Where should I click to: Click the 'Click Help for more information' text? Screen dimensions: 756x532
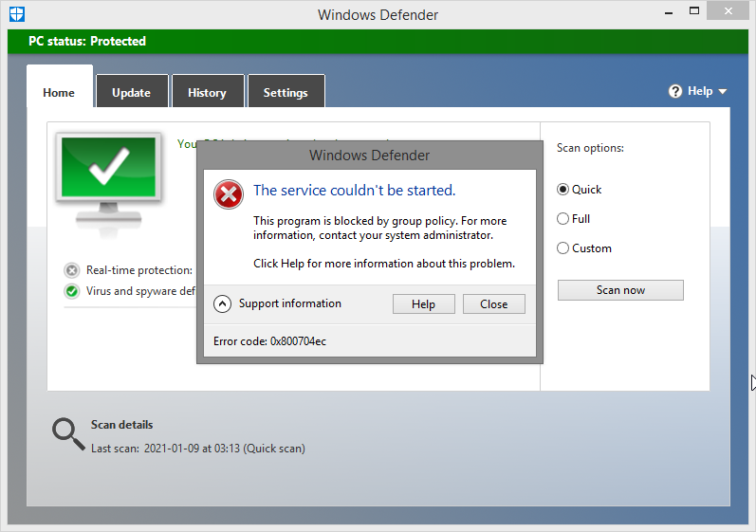(384, 264)
